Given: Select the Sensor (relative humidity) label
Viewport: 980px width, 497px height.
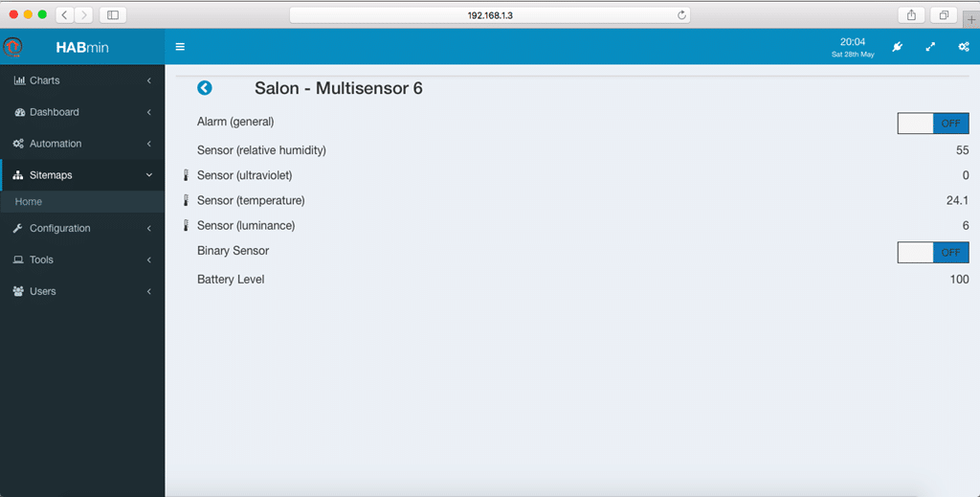Looking at the screenshot, I should click(x=261, y=150).
